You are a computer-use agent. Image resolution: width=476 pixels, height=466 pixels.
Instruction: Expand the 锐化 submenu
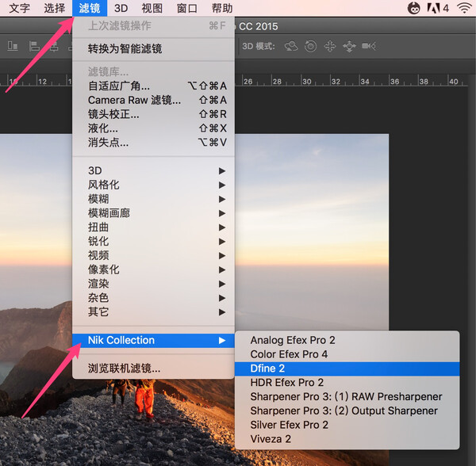pyautogui.click(x=153, y=242)
